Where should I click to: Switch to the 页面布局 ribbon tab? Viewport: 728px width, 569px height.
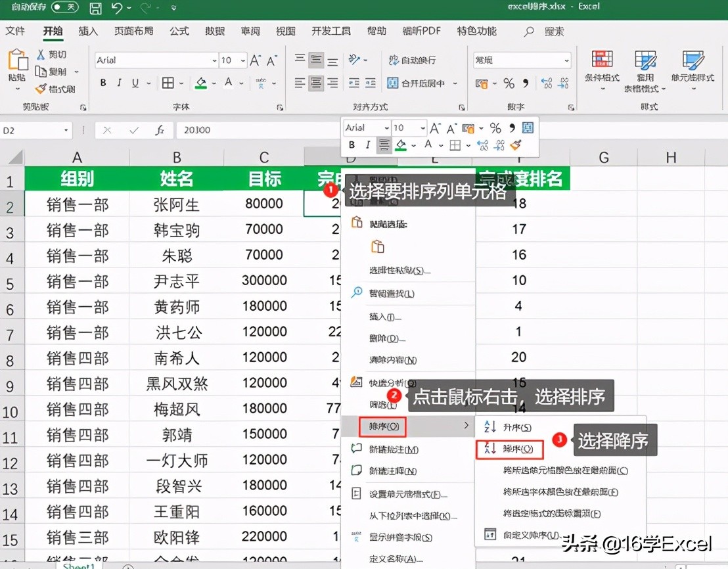tap(134, 31)
